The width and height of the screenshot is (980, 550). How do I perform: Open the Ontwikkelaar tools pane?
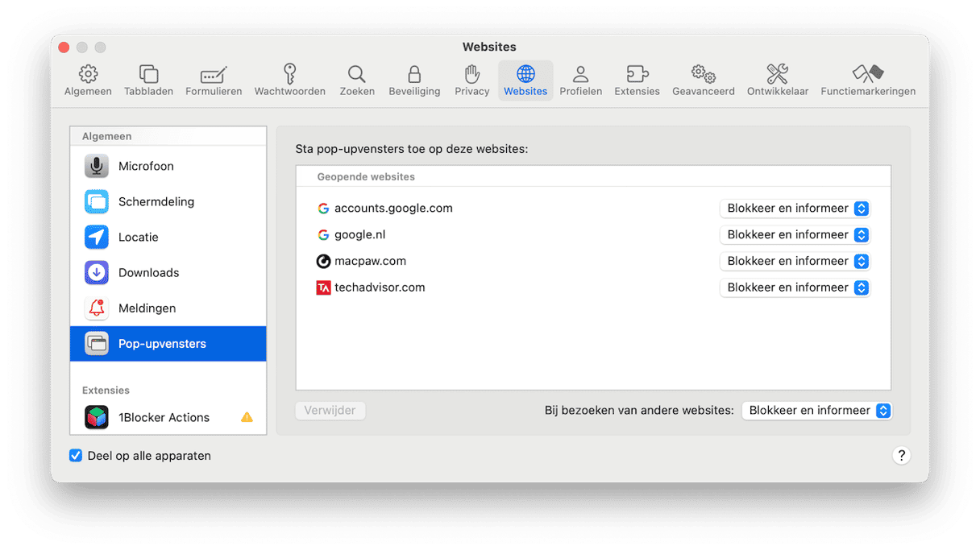[x=778, y=81]
